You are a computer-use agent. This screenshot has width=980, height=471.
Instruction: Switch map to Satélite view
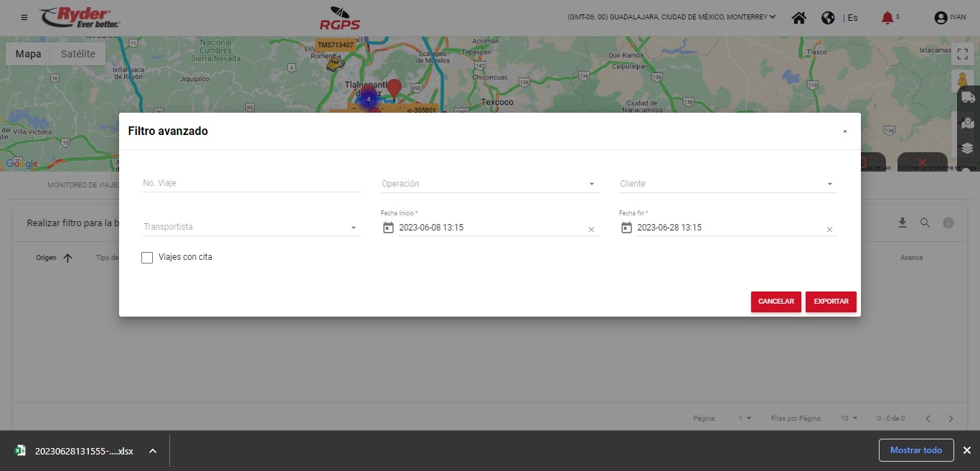click(x=78, y=54)
